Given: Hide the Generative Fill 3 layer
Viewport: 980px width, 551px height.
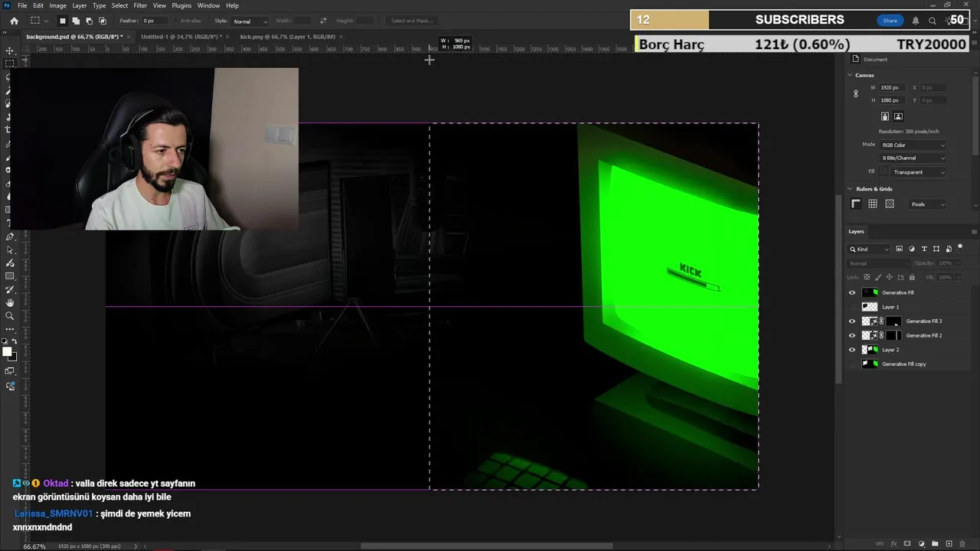Looking at the screenshot, I should click(852, 321).
